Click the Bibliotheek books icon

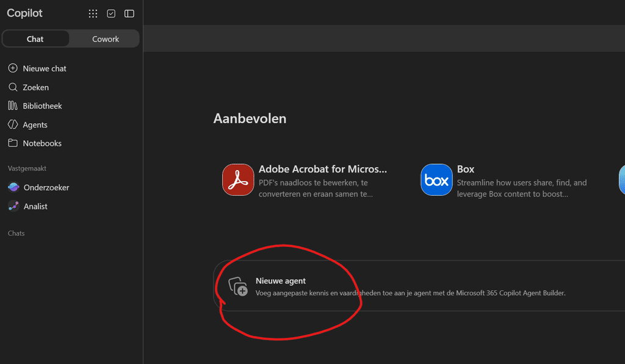coord(13,105)
